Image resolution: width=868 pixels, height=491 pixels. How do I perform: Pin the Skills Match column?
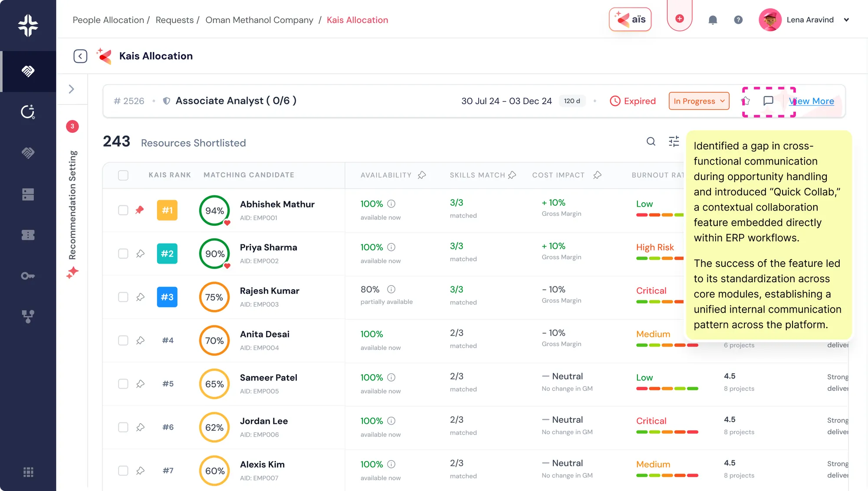[512, 175]
